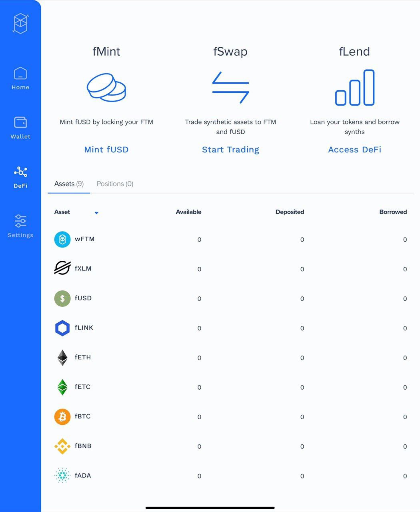This screenshot has width=420, height=512.
Task: Select the wFTM asset name
Action: pos(85,239)
